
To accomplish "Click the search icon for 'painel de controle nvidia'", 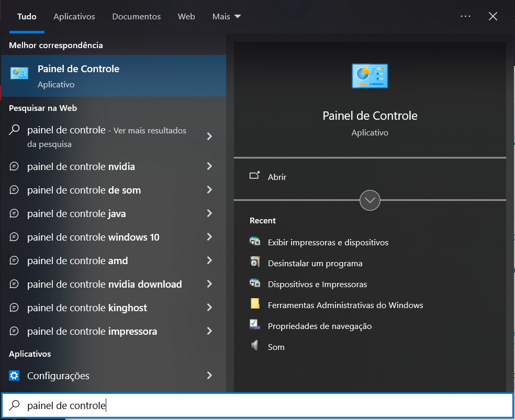I will coord(14,166).
